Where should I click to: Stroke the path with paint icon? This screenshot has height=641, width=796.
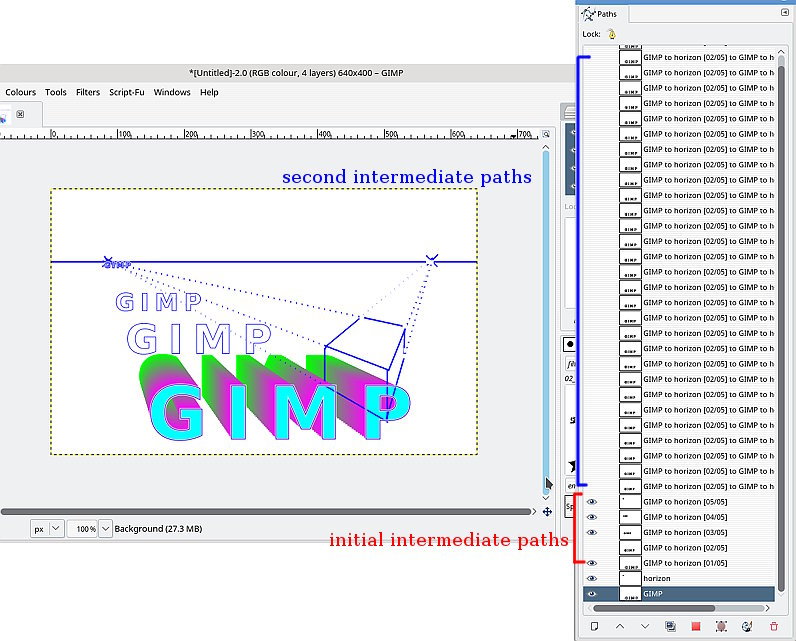pos(747,626)
